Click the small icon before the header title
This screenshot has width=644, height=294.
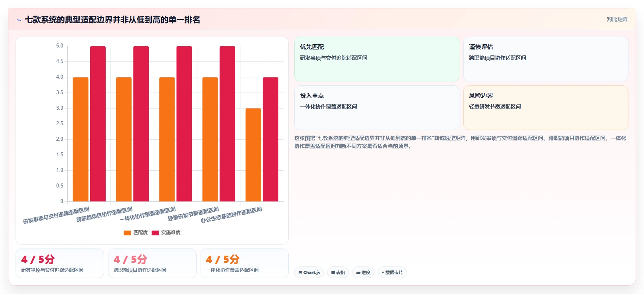click(x=19, y=20)
